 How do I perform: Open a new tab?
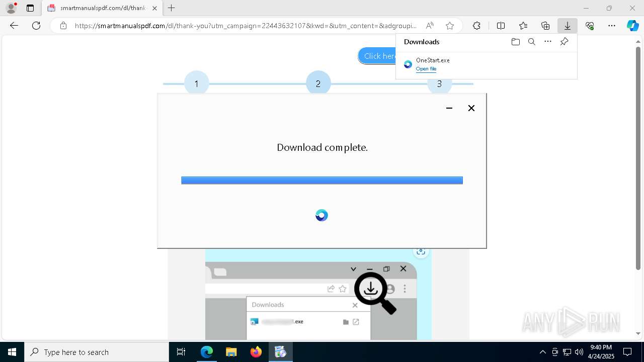point(172,8)
